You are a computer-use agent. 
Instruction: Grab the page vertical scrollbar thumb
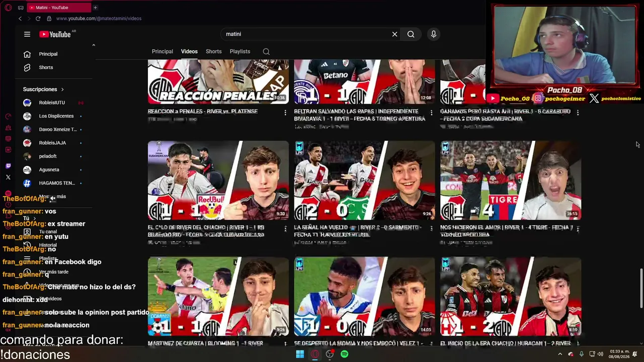tap(641, 288)
